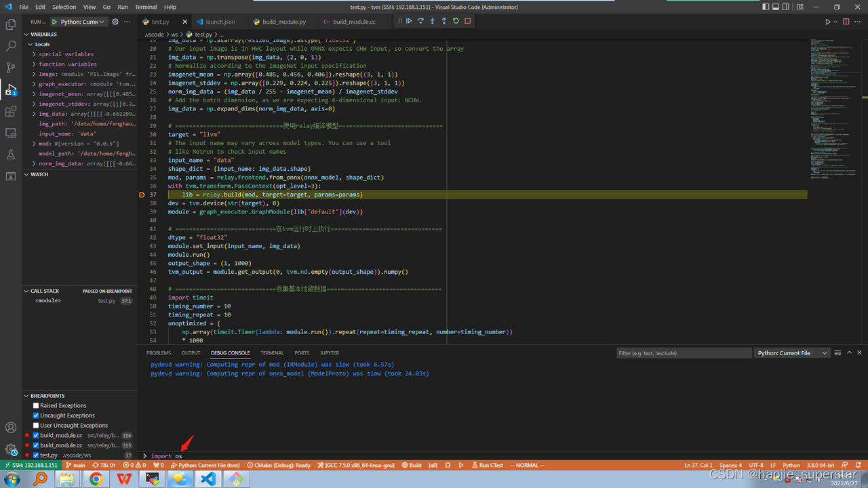The image size is (868, 488).
Task: Open the Extensions view
Action: (x=11, y=111)
